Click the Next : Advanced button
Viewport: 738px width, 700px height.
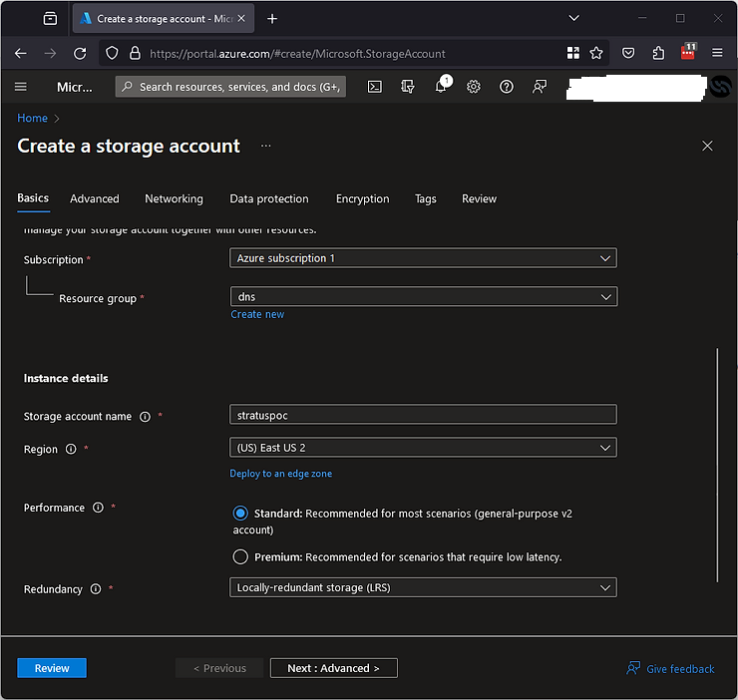point(334,668)
